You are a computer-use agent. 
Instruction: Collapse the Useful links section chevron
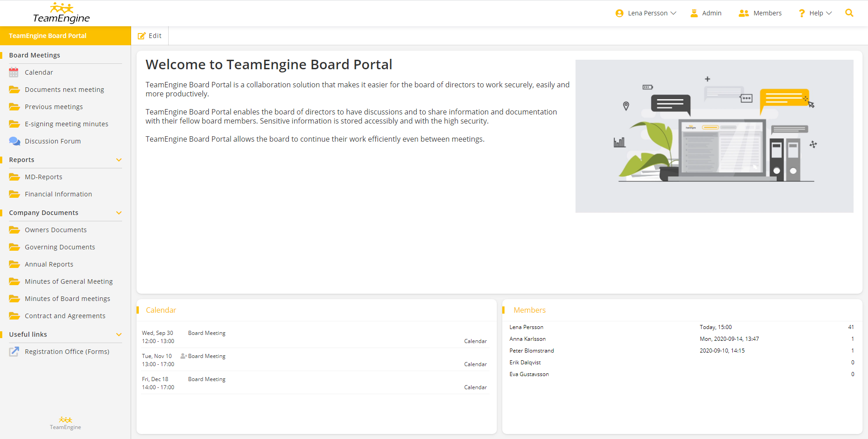(x=119, y=334)
